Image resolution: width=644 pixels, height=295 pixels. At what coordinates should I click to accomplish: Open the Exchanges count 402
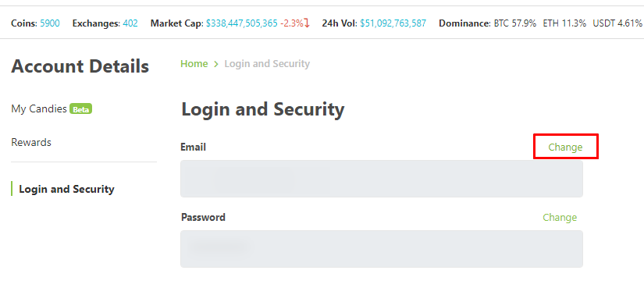(x=130, y=23)
